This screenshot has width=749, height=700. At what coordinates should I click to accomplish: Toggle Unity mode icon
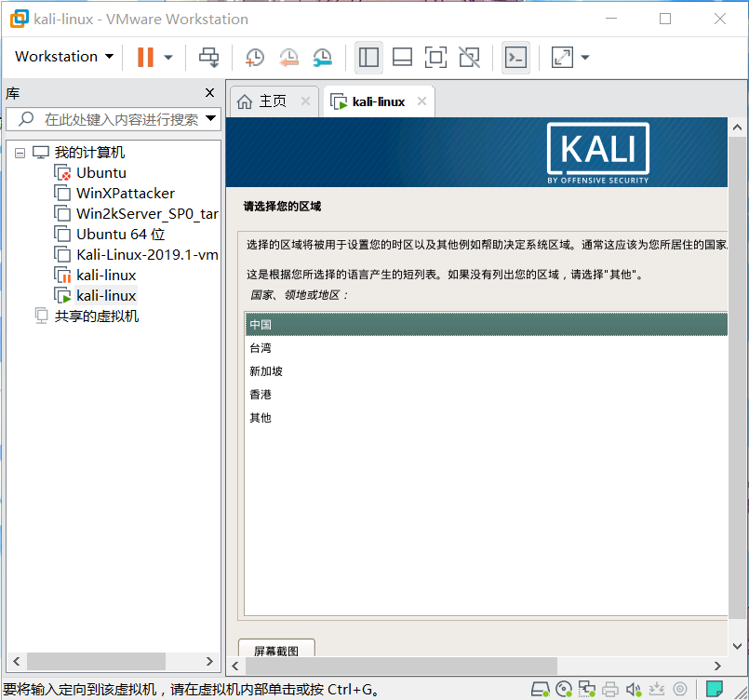pos(470,58)
